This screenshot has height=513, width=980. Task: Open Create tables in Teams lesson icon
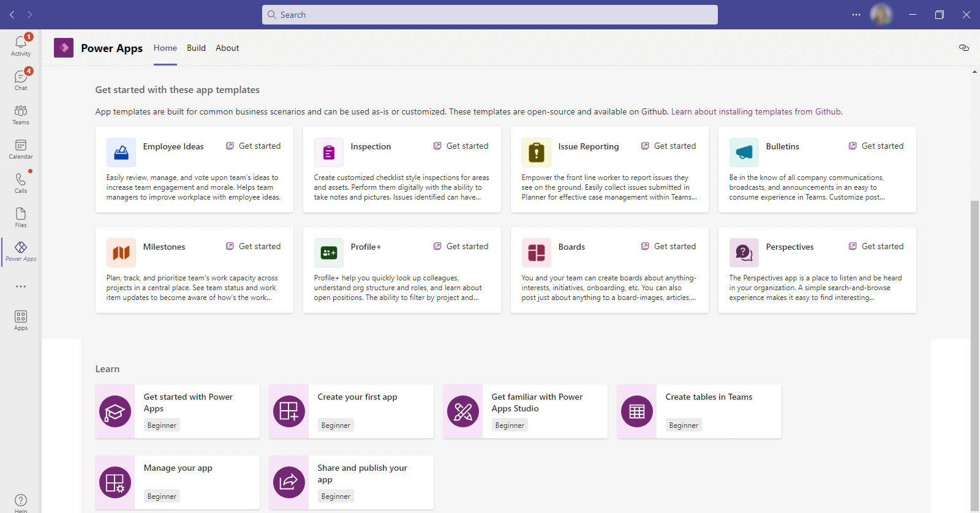(x=637, y=411)
